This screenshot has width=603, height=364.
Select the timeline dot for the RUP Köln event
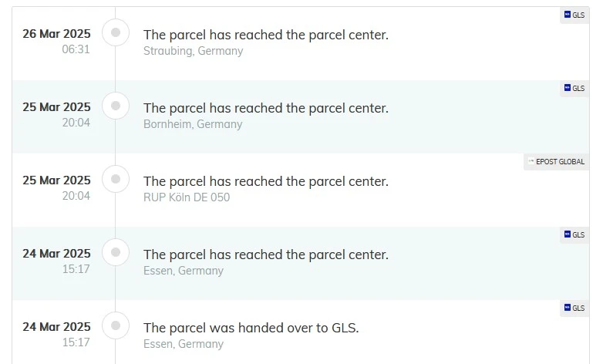point(116,179)
